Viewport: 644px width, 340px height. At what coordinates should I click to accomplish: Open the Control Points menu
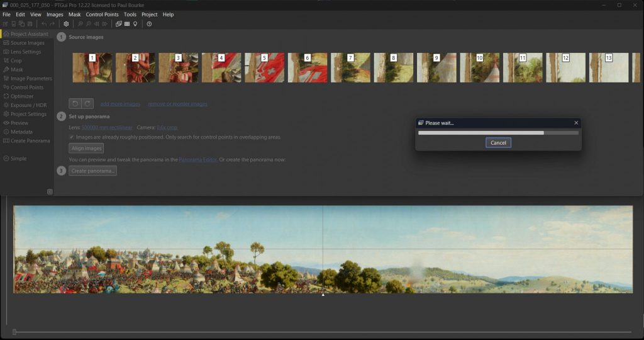(x=102, y=14)
